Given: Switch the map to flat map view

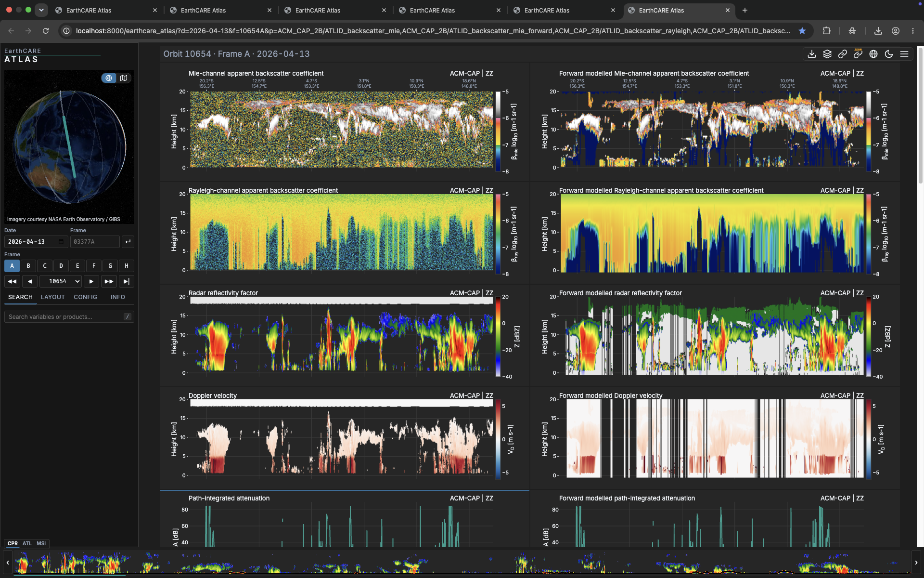Looking at the screenshot, I should (124, 78).
